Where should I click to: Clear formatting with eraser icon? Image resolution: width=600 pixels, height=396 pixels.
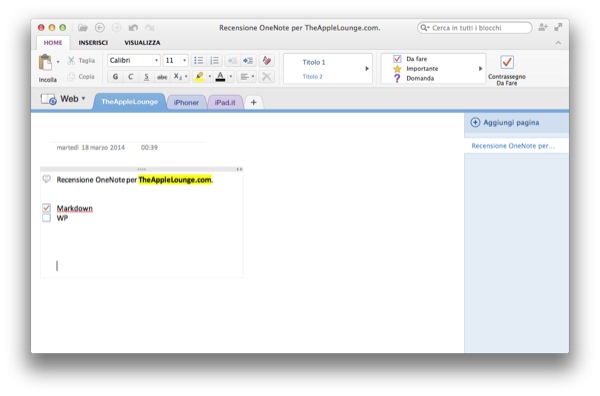click(266, 60)
